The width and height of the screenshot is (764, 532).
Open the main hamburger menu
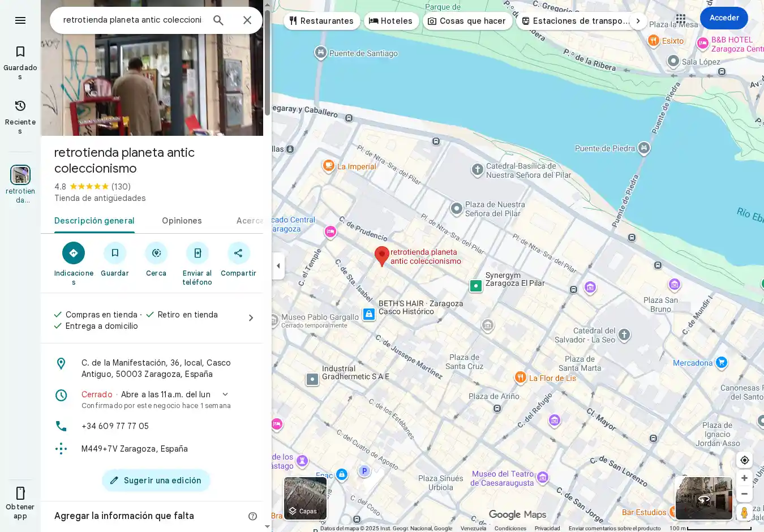(20, 20)
